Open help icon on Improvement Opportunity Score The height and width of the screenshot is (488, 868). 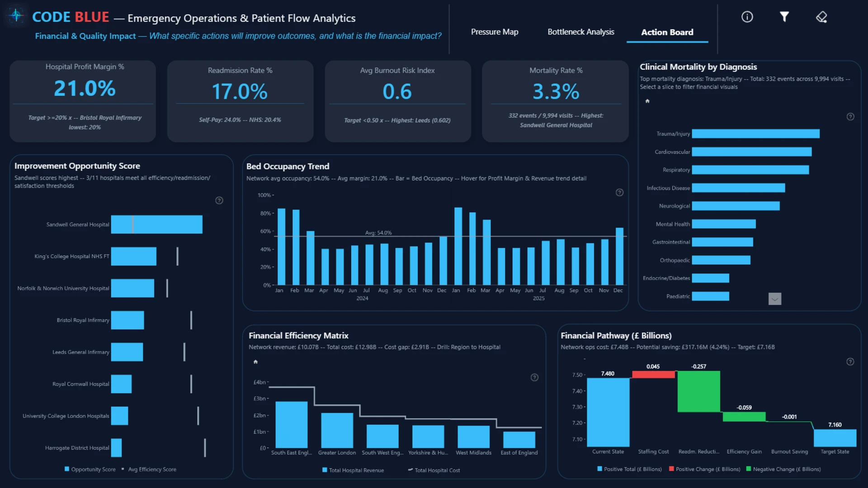pyautogui.click(x=219, y=201)
